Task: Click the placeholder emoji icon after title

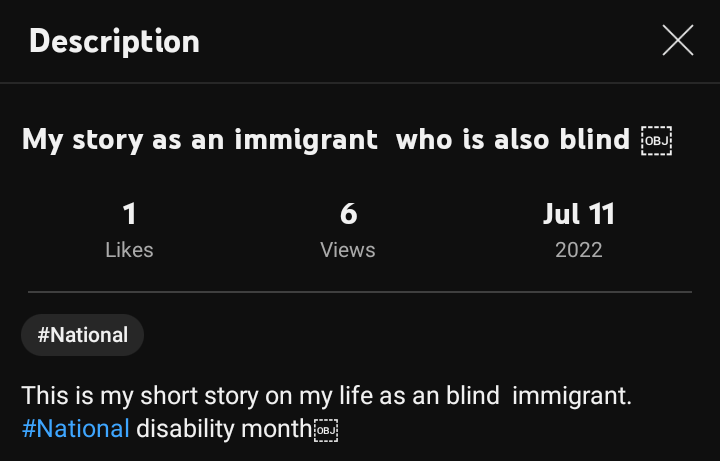Action: 656,141
